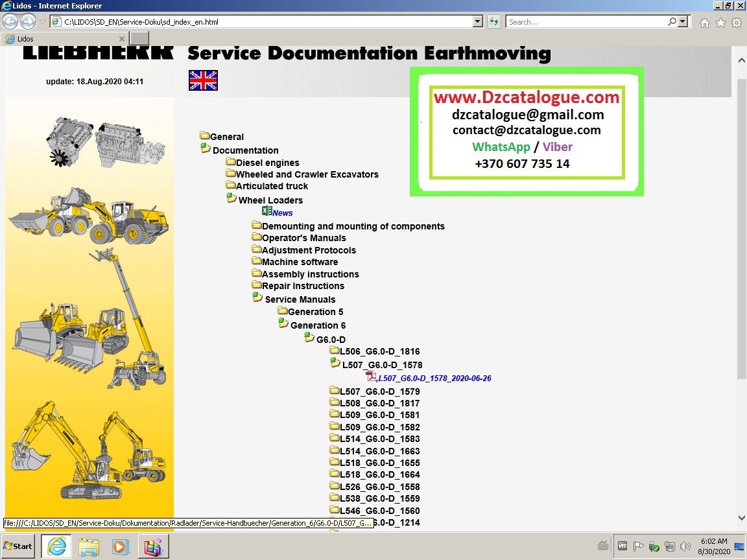Viewport: 747px width, 560px height.
Task: Open the Action Center flag tray icon
Action: pyautogui.click(x=638, y=546)
